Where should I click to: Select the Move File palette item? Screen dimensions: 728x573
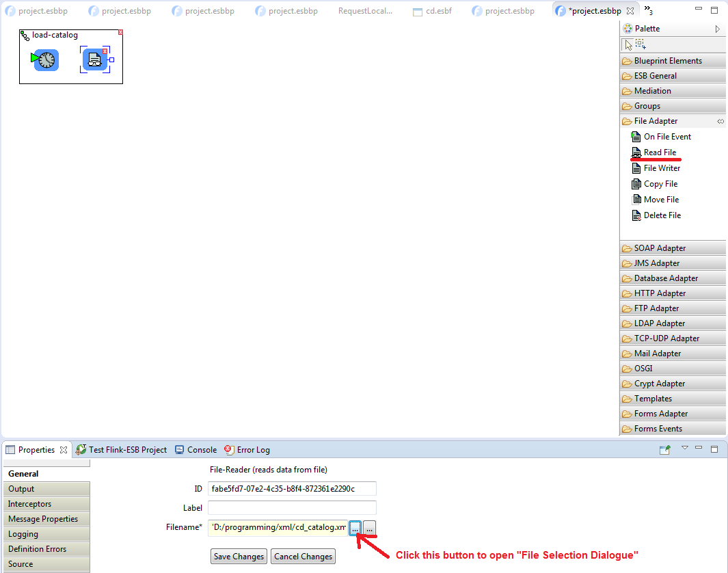[x=660, y=200]
